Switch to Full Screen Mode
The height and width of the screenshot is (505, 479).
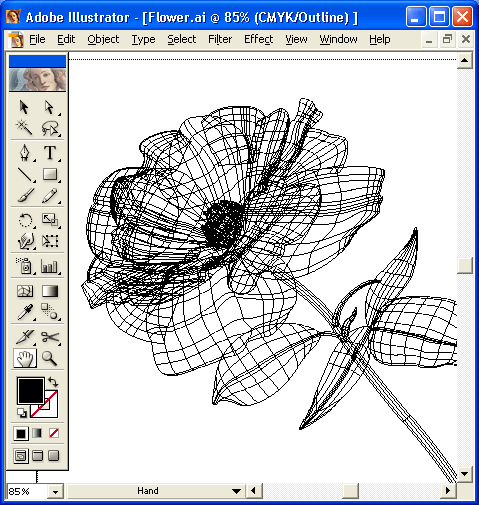pos(54,456)
